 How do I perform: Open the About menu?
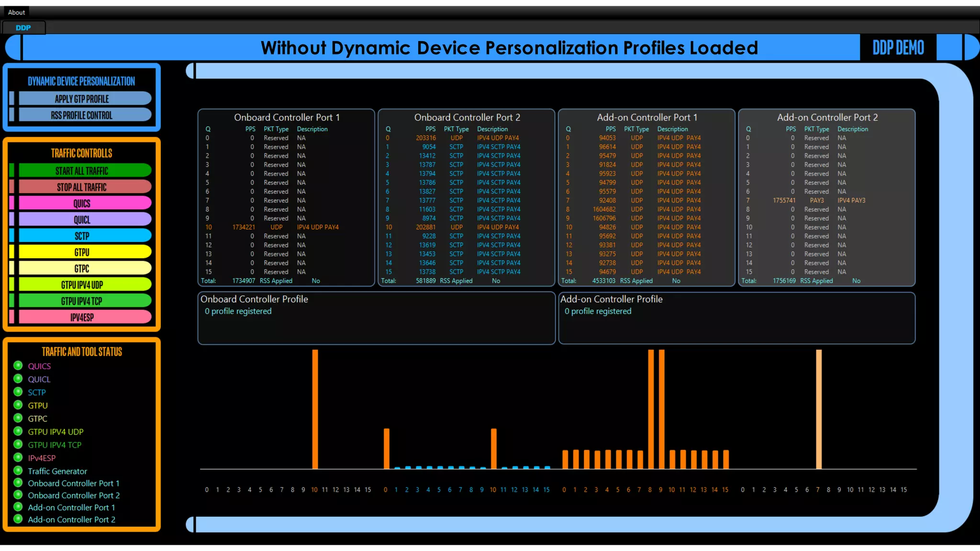point(16,12)
